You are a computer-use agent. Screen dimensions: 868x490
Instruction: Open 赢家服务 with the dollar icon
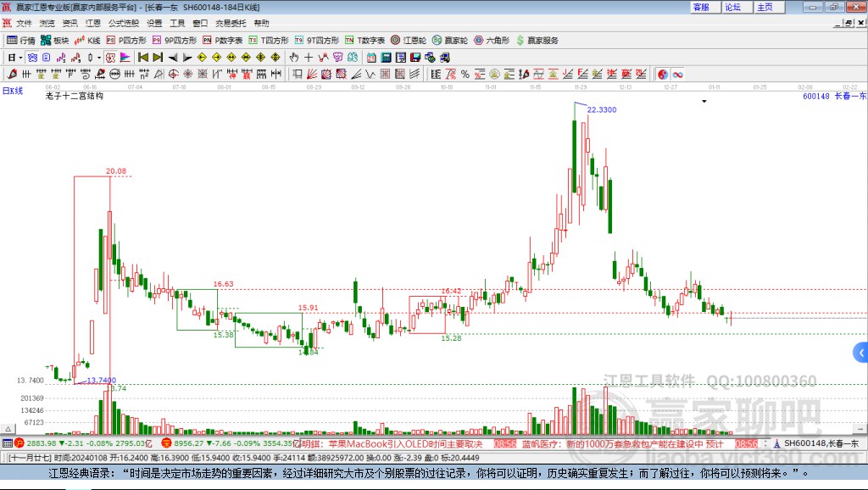(537, 40)
